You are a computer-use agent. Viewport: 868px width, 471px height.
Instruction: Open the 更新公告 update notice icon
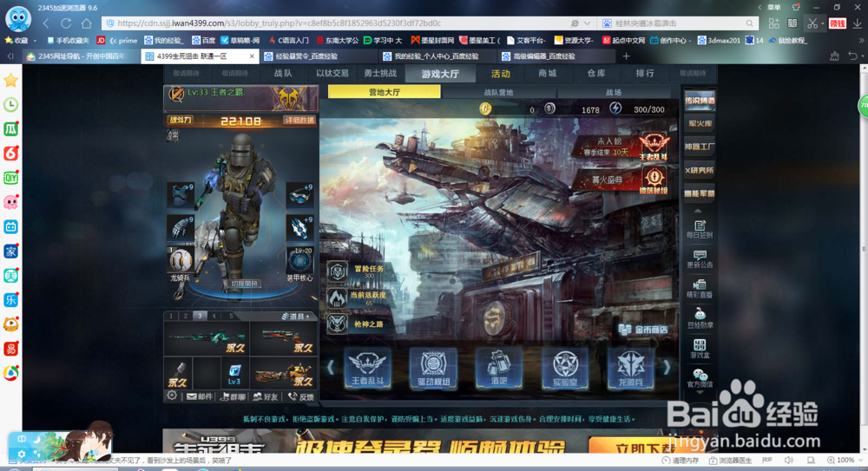[700, 259]
